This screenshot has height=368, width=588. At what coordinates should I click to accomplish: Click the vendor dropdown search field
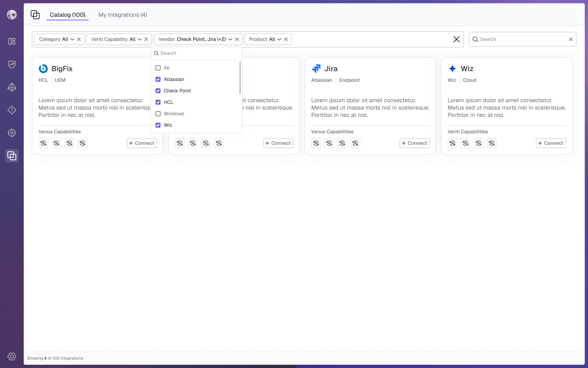pyautogui.click(x=197, y=53)
